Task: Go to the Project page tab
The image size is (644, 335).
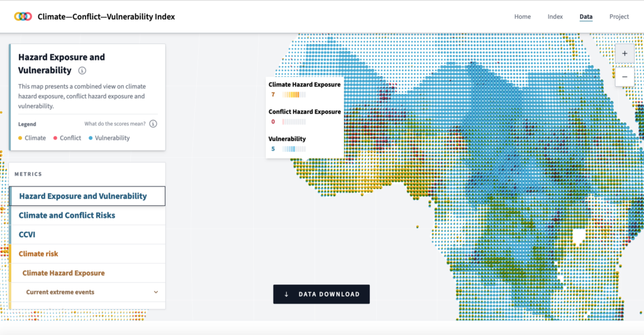Action: point(619,17)
